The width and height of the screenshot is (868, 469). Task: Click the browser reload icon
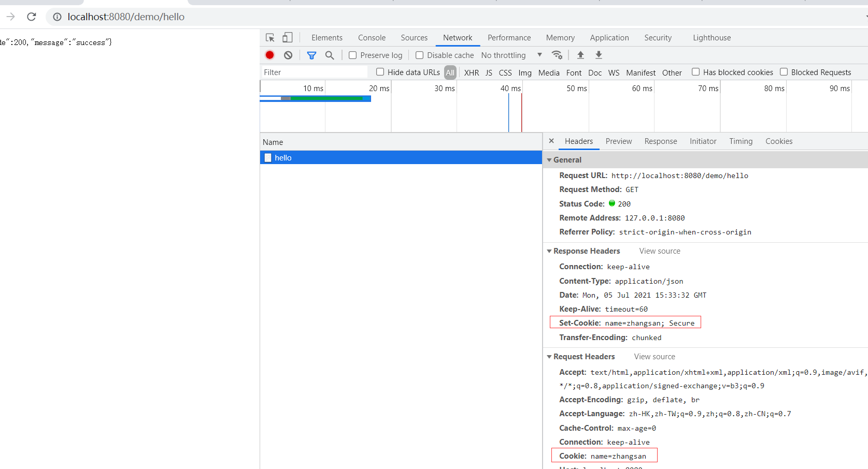(x=31, y=17)
